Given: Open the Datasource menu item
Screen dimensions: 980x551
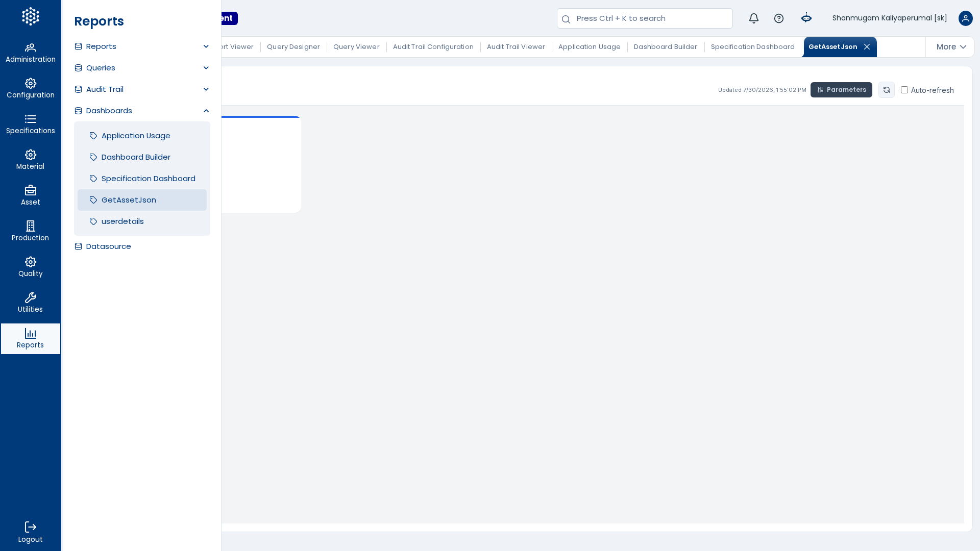Looking at the screenshot, I should click(x=142, y=246).
